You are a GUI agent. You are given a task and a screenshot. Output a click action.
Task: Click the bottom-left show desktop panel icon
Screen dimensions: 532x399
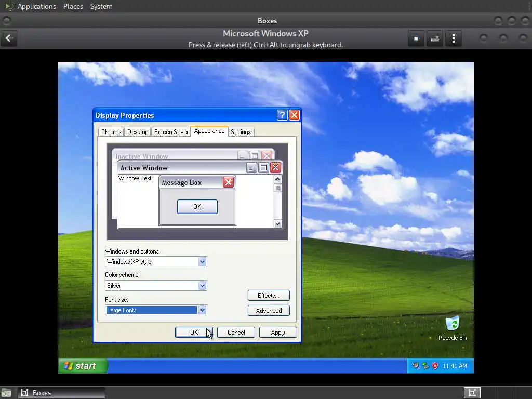click(6, 393)
